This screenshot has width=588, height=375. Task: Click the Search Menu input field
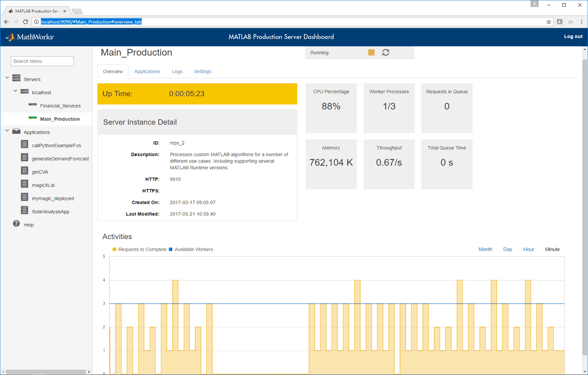tap(42, 61)
